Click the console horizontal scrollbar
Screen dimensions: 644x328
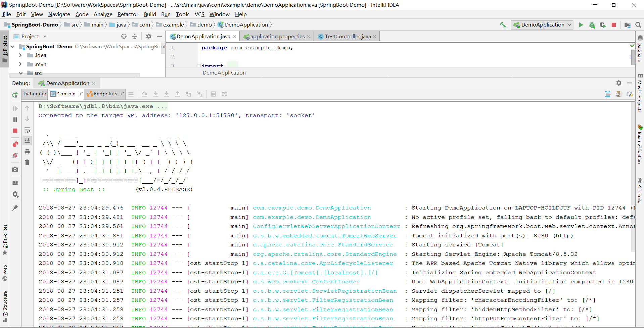pyautogui.click(x=81, y=326)
